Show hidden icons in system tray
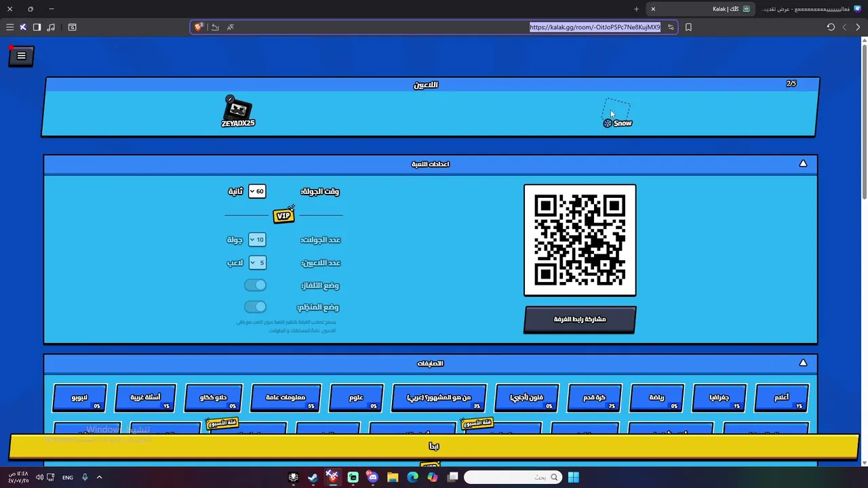868x488 pixels. [99, 477]
